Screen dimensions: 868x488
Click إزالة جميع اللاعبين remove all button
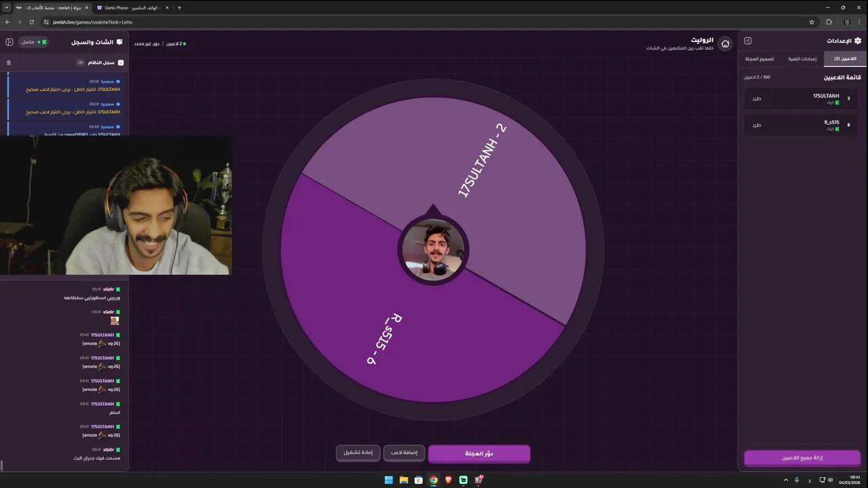pos(802,458)
